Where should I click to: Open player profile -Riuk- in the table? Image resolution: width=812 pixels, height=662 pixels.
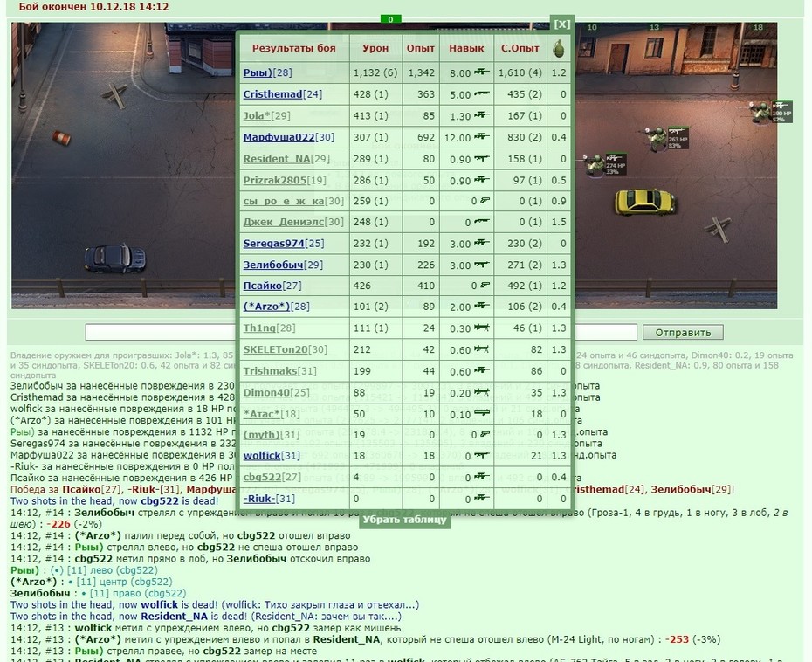click(x=259, y=499)
